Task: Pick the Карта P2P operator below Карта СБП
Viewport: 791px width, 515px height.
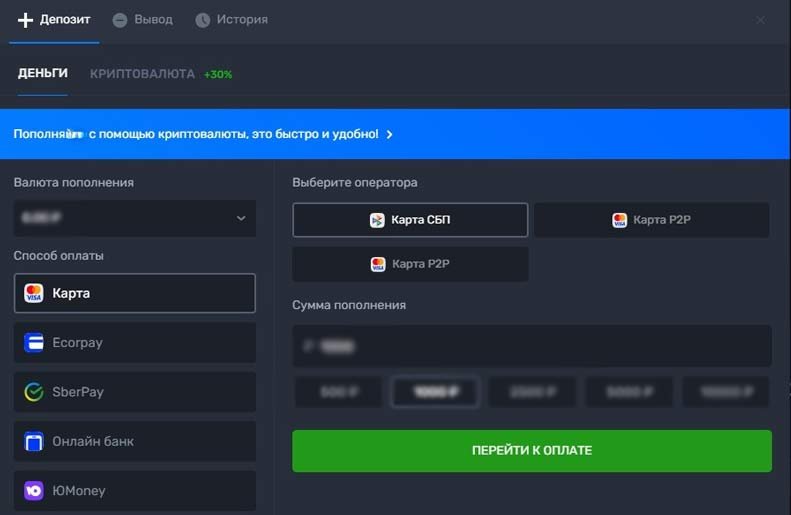Action: tap(410, 264)
